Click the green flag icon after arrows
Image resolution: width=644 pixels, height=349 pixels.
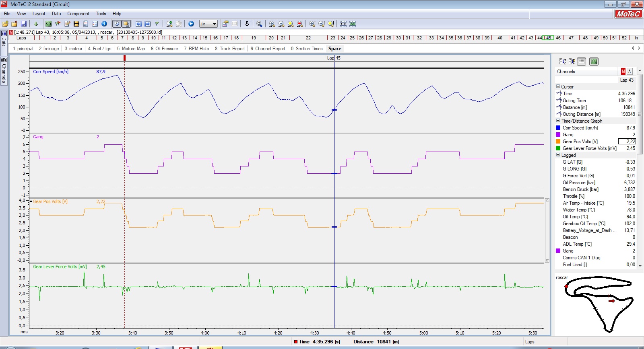[x=157, y=24]
